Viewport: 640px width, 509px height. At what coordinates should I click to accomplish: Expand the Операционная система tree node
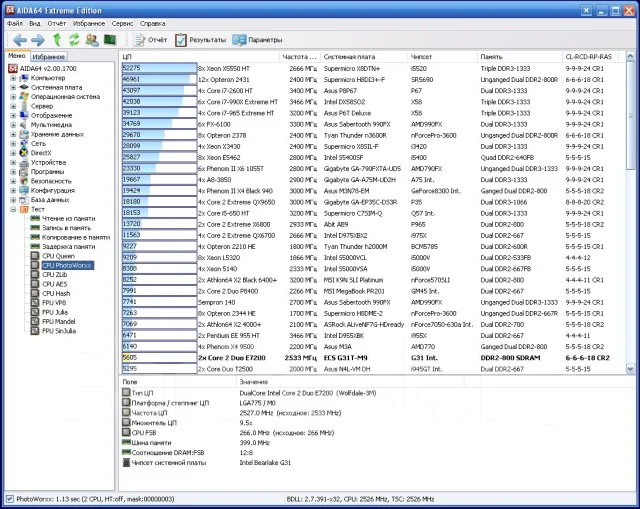13,97
